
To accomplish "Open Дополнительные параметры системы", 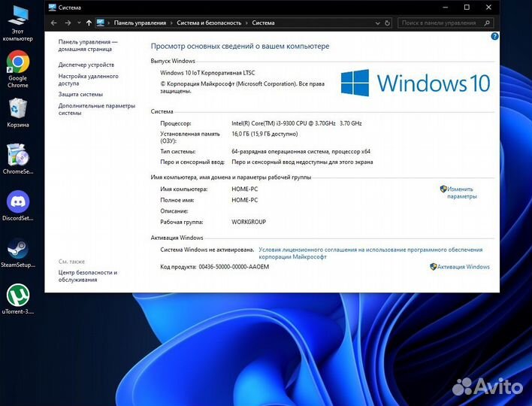I will tap(97, 109).
